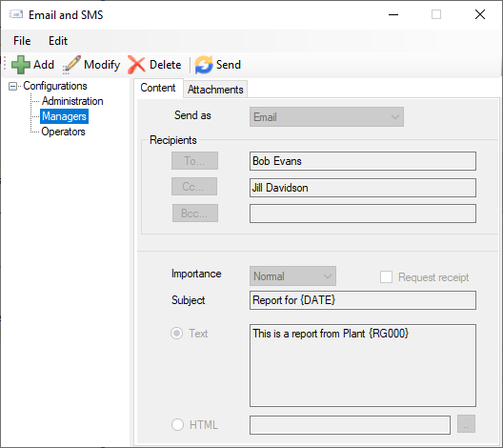Click the green plus Add icon
Screen dimensions: 503x448
point(21,65)
